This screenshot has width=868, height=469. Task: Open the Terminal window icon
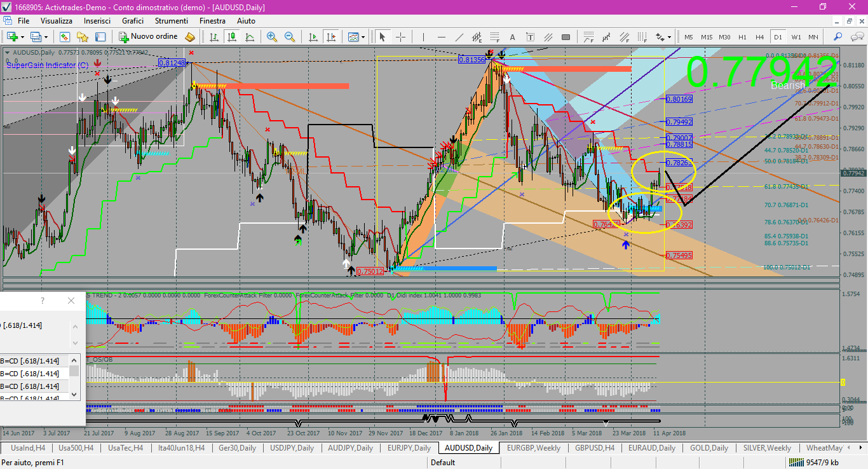point(100,37)
